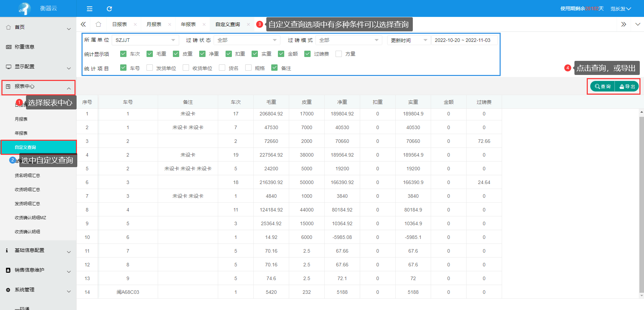Screen dimensions: 644x310
Task: Open 收货明细汇总 in the sidebar
Action: pos(27,190)
